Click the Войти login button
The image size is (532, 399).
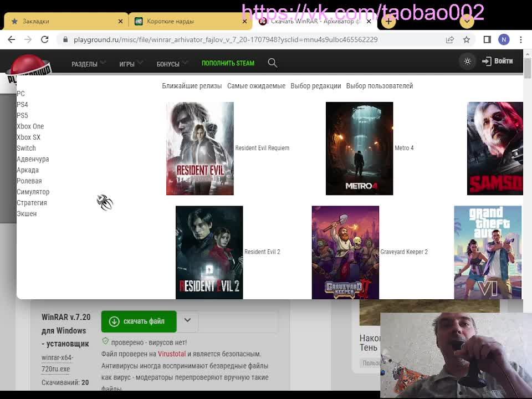point(498,61)
